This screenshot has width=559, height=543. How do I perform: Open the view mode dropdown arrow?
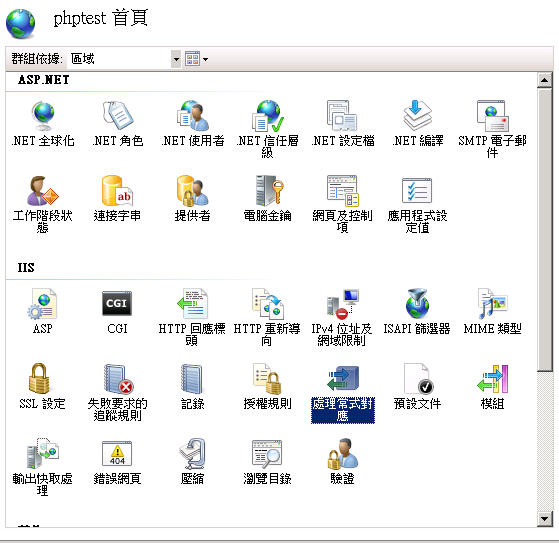pos(206,59)
